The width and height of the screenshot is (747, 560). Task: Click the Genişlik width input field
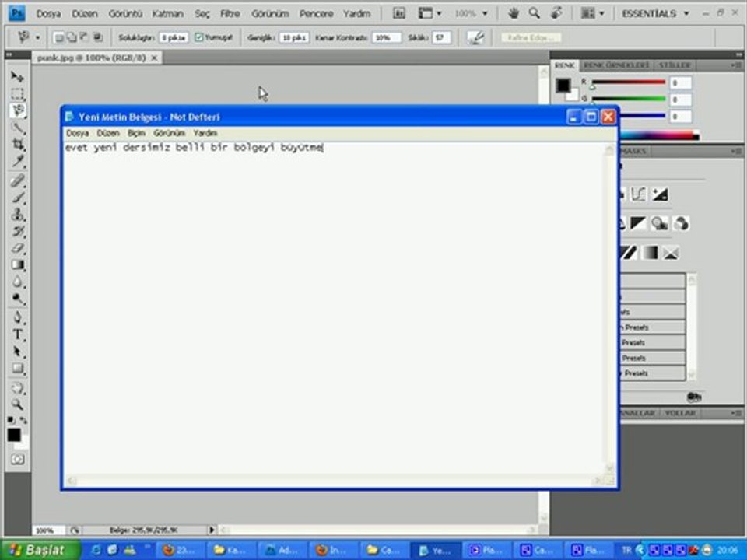click(294, 37)
